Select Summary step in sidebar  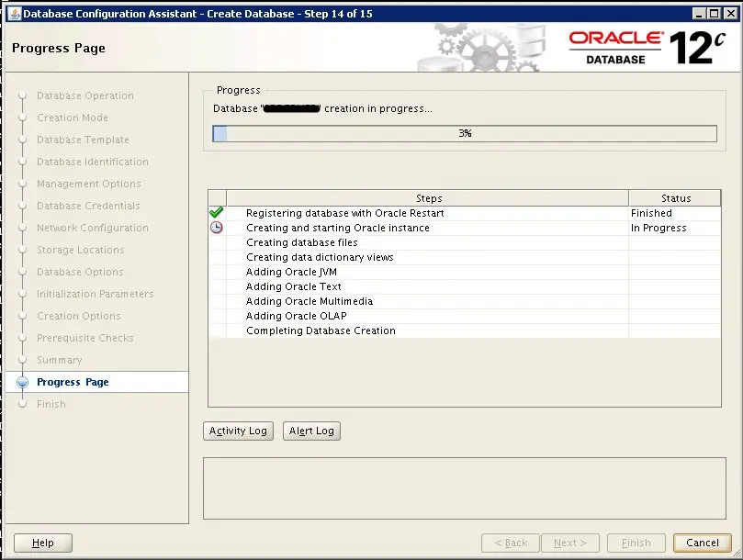click(x=59, y=360)
